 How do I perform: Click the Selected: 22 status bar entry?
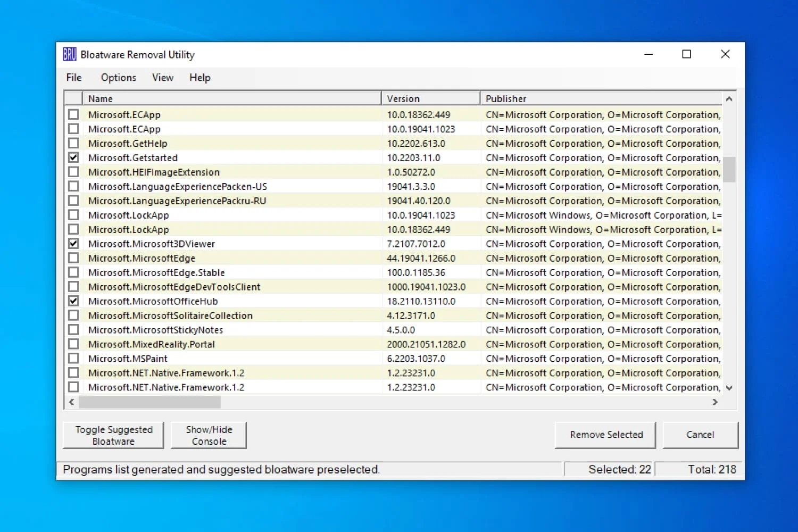[x=610, y=469]
